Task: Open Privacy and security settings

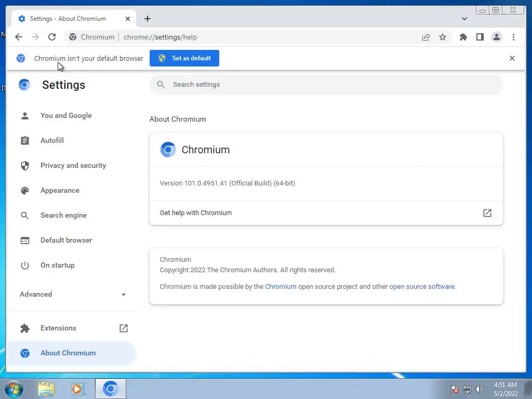Action: 73,166
